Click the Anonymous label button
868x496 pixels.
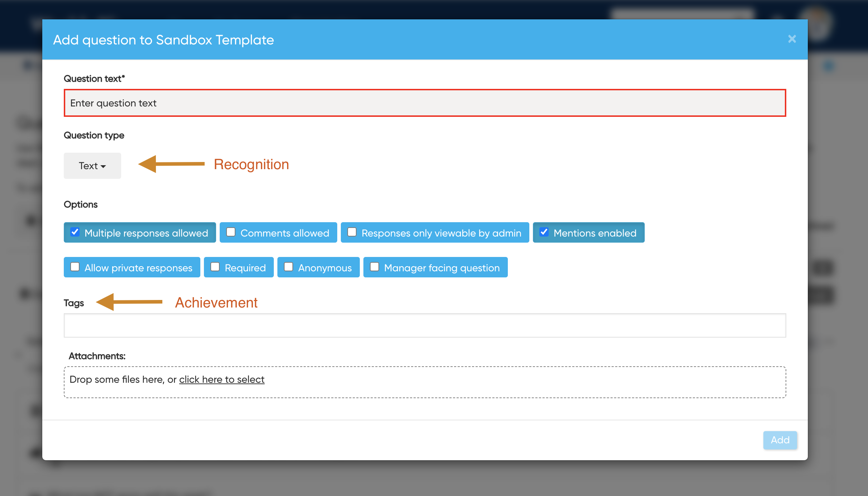point(325,268)
